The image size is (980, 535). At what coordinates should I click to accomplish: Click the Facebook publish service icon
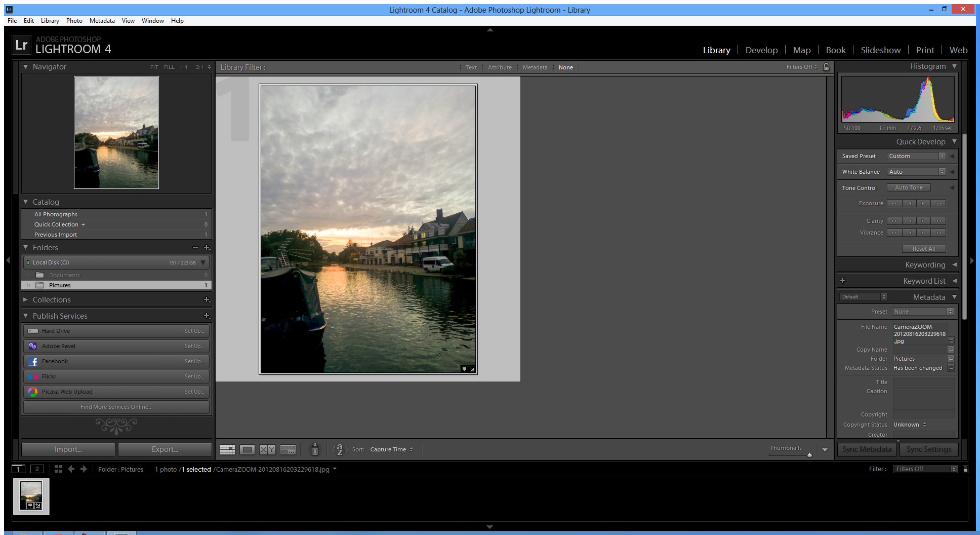[x=33, y=361]
